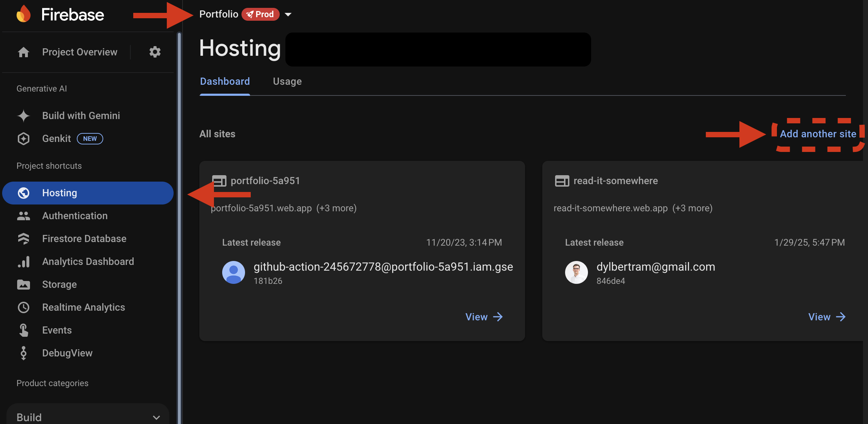Click the 11/20/23, 3:14 PM release date

pyautogui.click(x=464, y=242)
